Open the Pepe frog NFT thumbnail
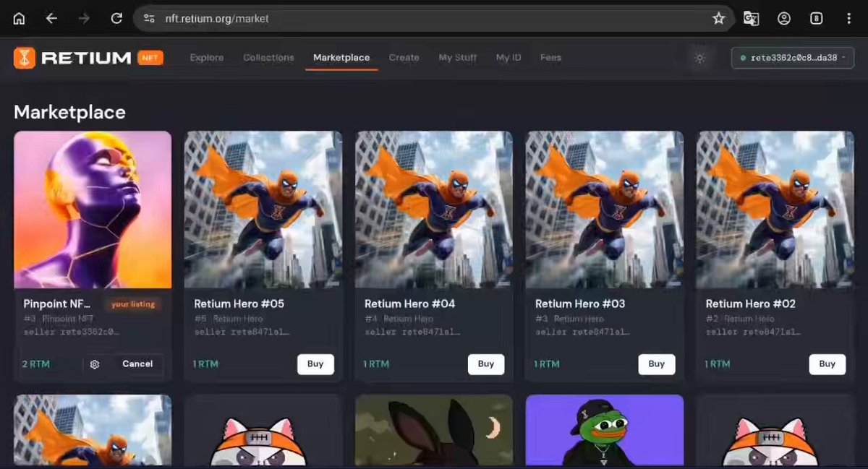This screenshot has height=469, width=868. click(605, 430)
